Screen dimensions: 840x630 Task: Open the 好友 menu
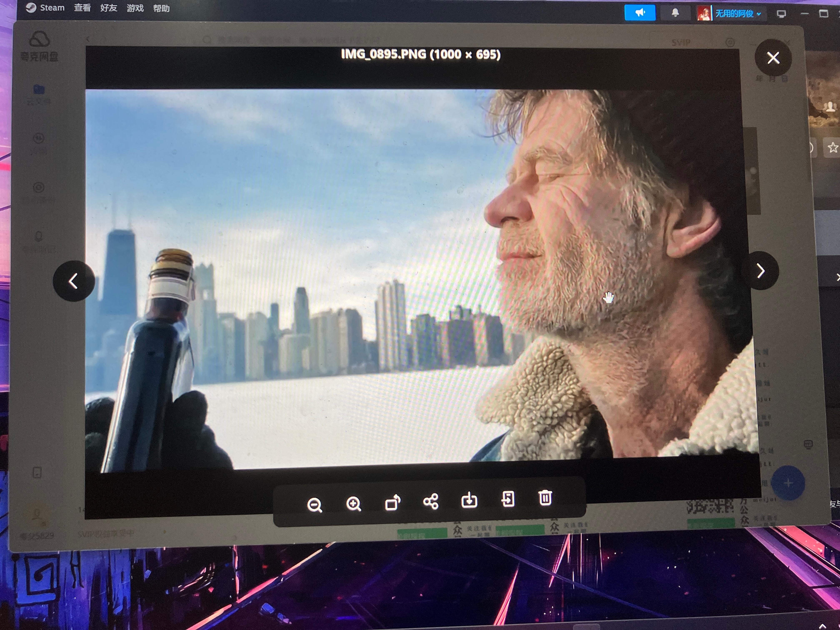(109, 8)
